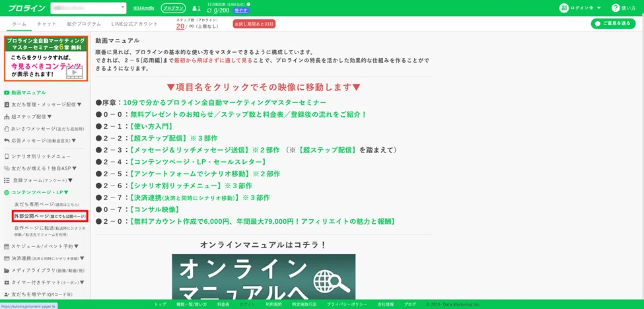Open the 【使い方入門】 video link

[x=143, y=126]
